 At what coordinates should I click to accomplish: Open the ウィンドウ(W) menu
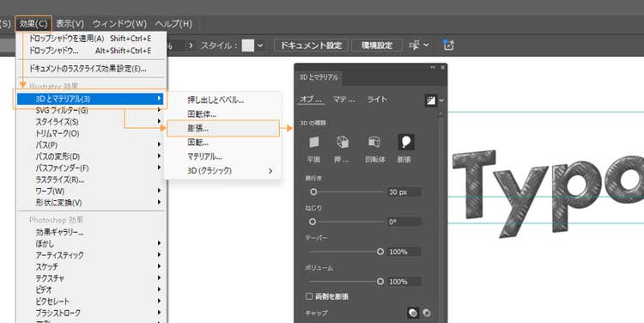point(119,24)
